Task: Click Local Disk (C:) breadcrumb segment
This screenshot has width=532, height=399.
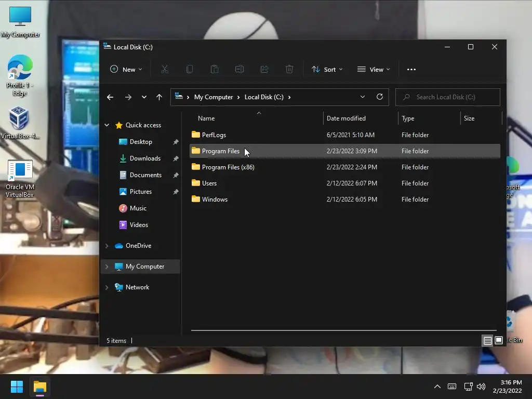Action: 264,97
